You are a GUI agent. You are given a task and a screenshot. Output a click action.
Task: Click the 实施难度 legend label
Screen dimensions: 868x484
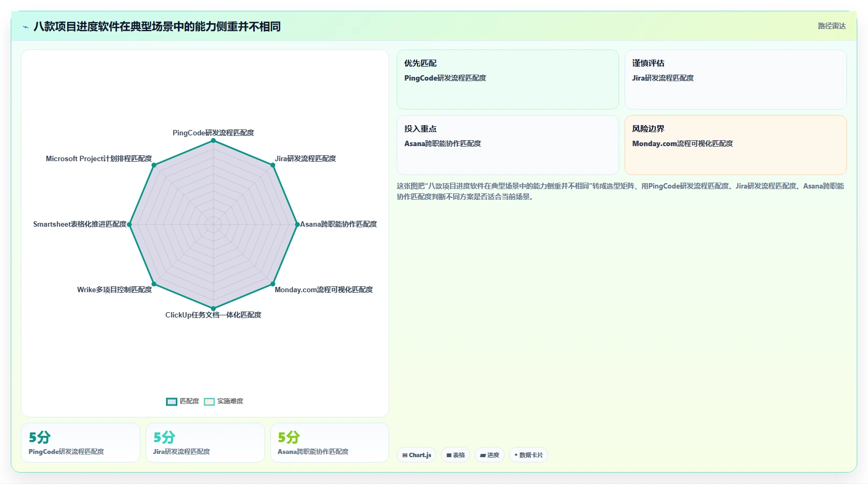[x=230, y=401]
